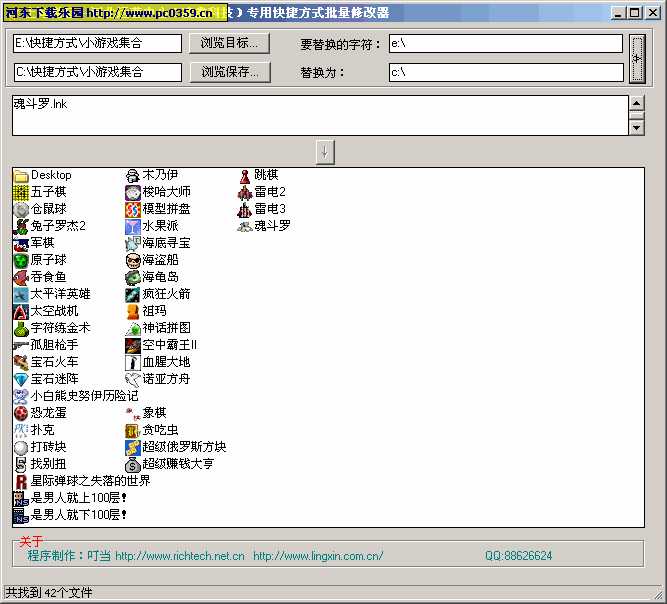The width and height of the screenshot is (667, 604).
Task: Click the 超级赚钱大亨 money bag icon
Action: click(x=133, y=464)
